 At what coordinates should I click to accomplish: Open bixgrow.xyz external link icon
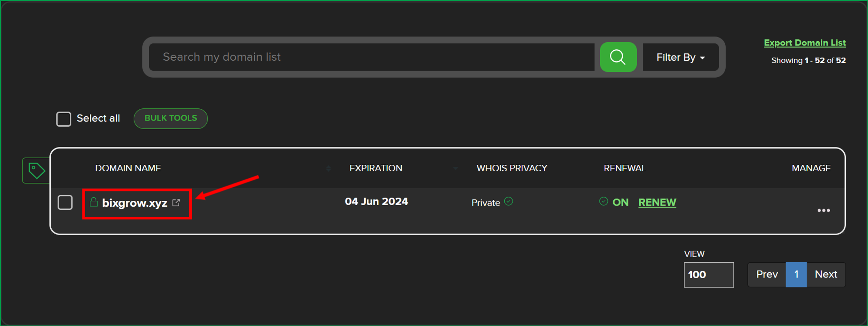[x=176, y=202]
